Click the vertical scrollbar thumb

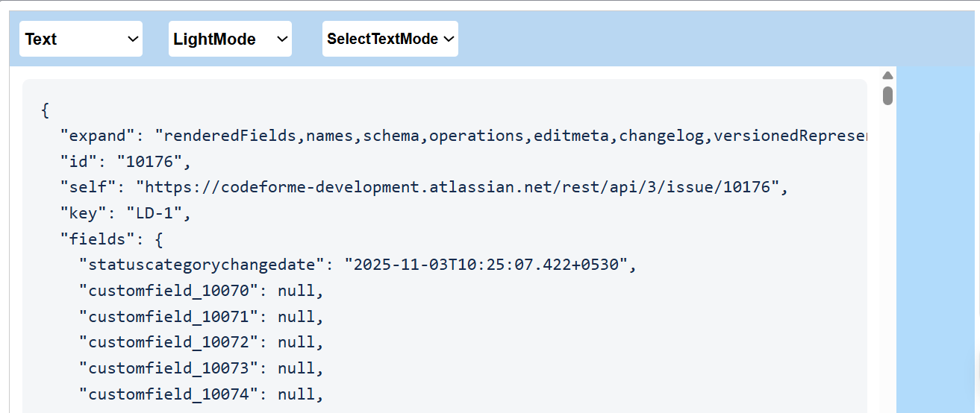tap(887, 95)
